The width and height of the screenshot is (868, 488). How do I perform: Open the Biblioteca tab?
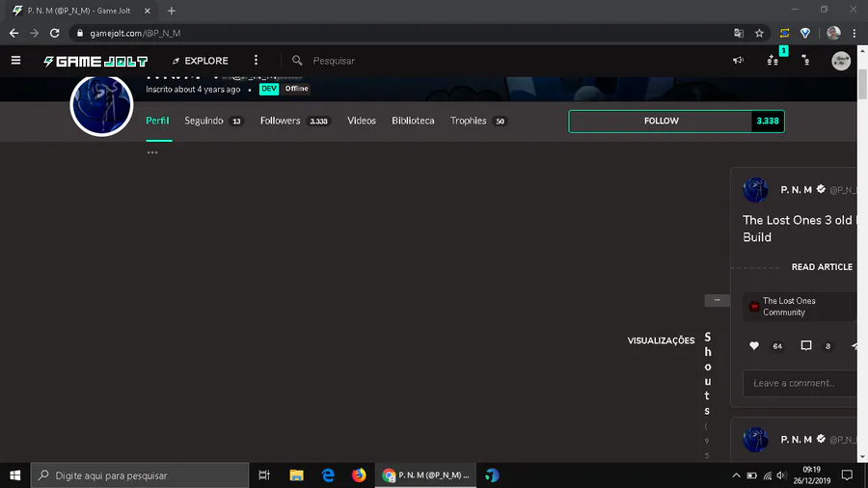coord(413,121)
